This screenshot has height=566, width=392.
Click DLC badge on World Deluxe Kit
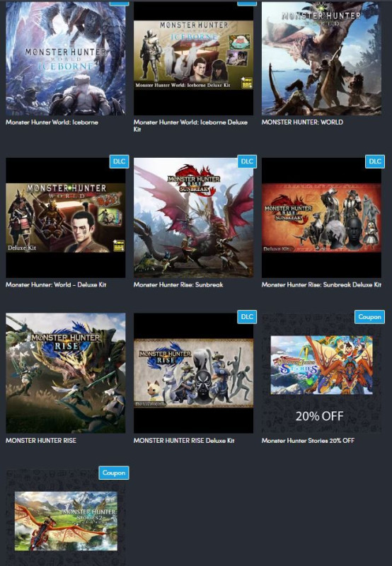(x=119, y=161)
